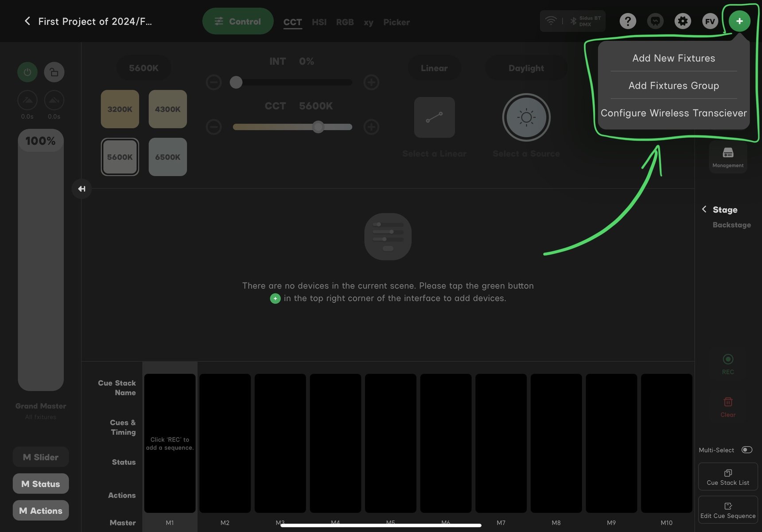This screenshot has width=762, height=532.
Task: Select Add New Fixtures from the menu
Action: click(x=673, y=58)
